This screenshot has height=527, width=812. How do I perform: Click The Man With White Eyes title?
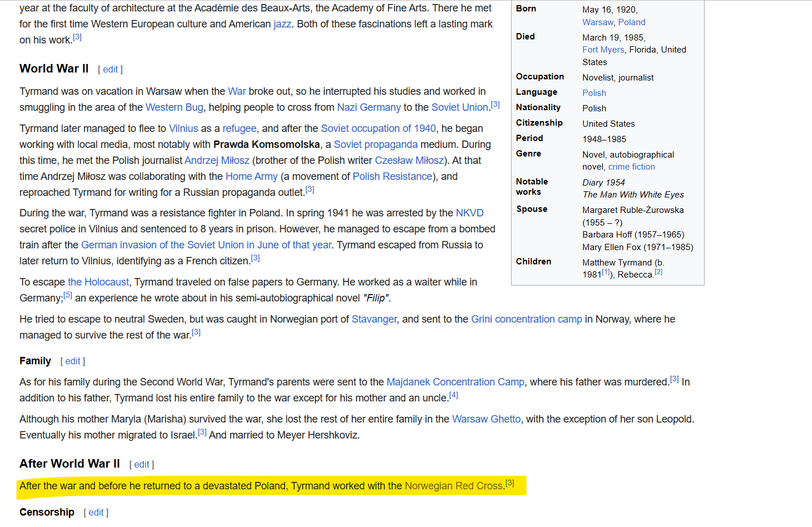pyautogui.click(x=633, y=195)
